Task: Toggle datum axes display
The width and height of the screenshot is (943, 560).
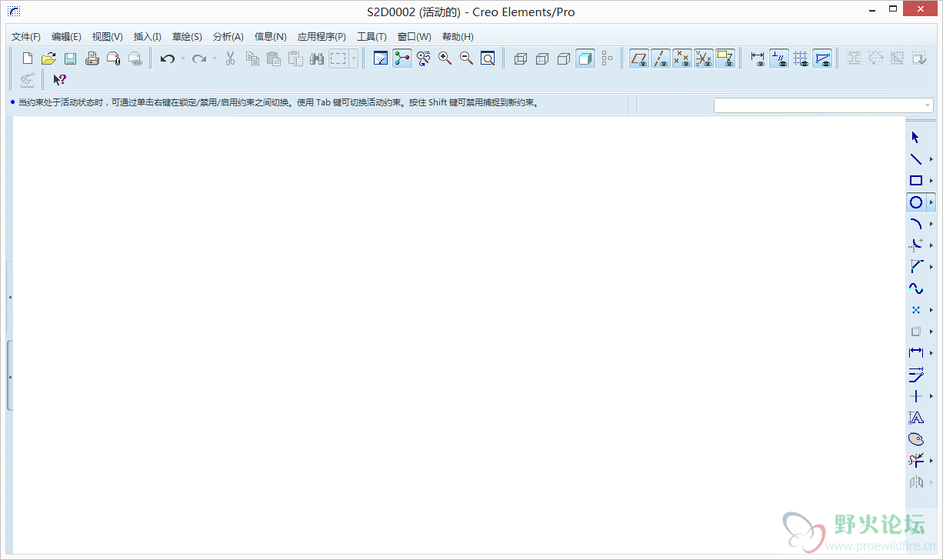Action: (x=660, y=58)
